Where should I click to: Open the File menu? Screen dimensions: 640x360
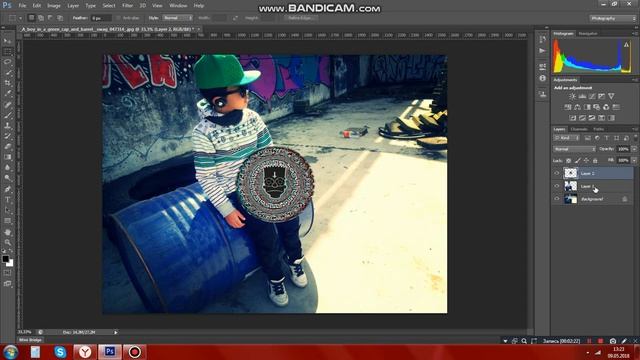[22, 6]
